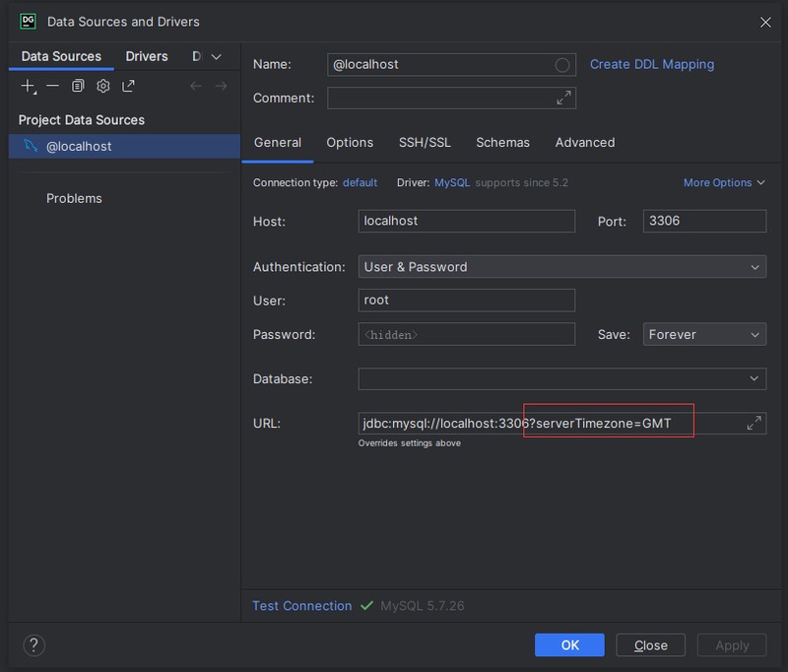
Task: Click the color circle in Name field
Action: pos(562,65)
